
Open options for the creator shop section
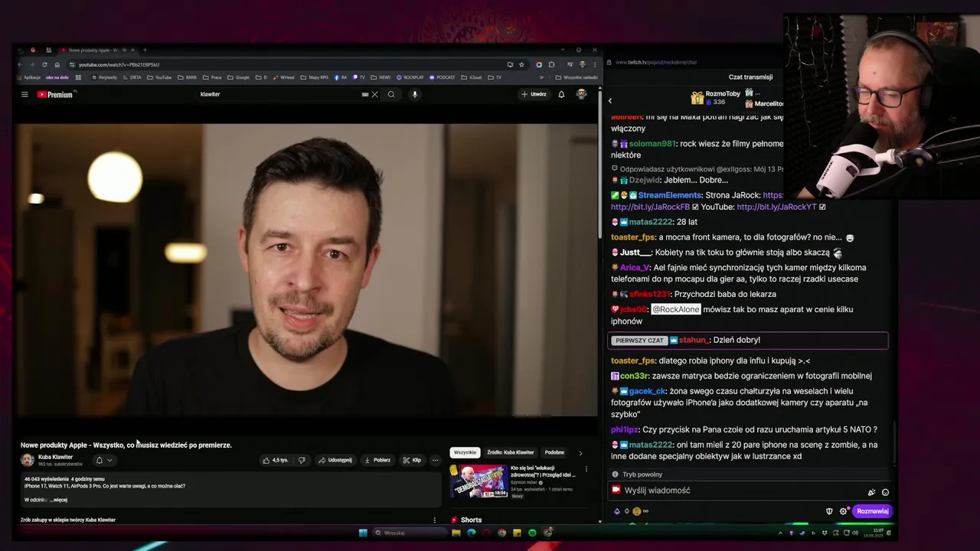(435, 520)
